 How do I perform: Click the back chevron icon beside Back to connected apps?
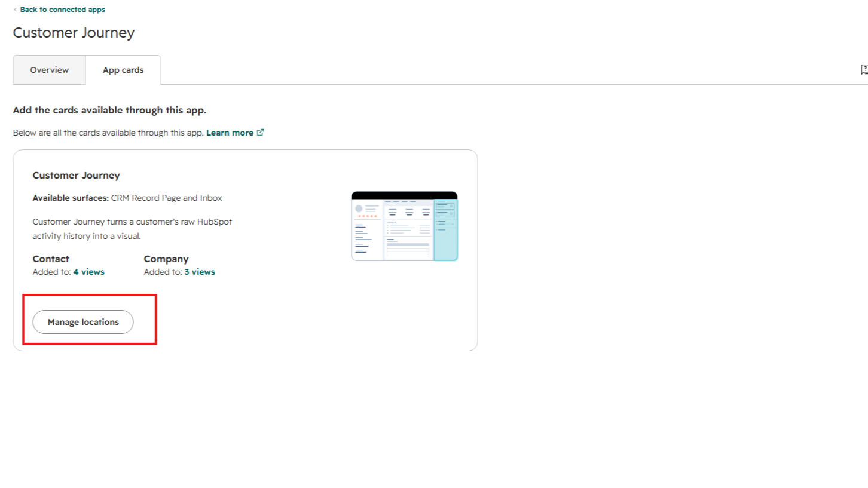click(x=15, y=10)
